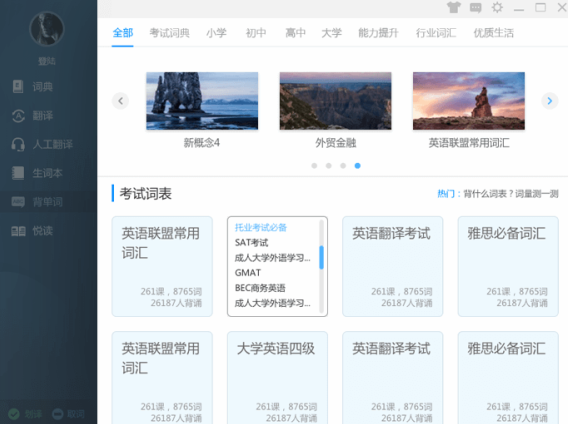Switch to the 行业词汇 tab
The width and height of the screenshot is (568, 424).
[x=436, y=33]
